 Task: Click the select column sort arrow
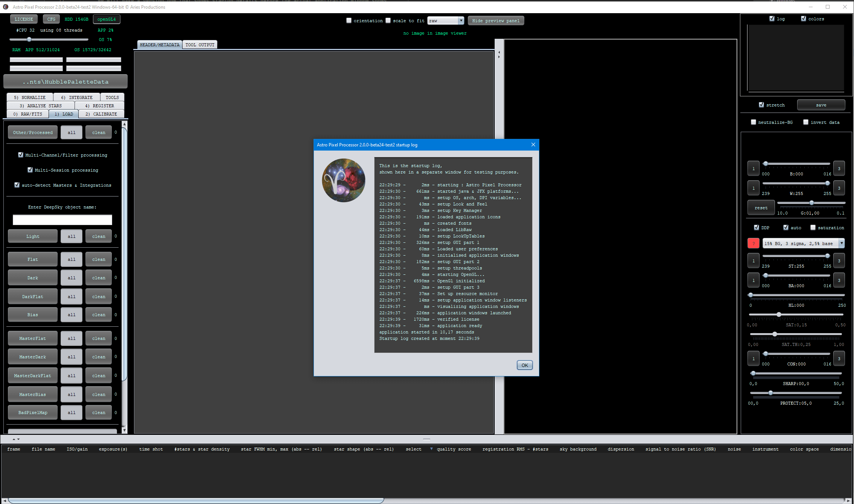pyautogui.click(x=431, y=449)
